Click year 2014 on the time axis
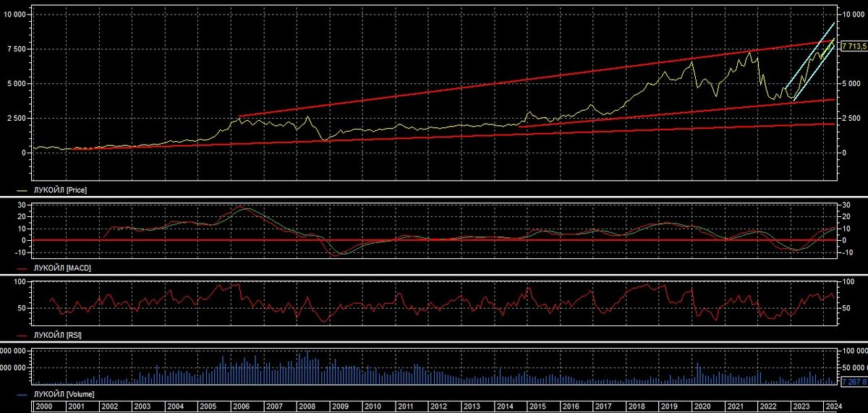 coord(505,407)
